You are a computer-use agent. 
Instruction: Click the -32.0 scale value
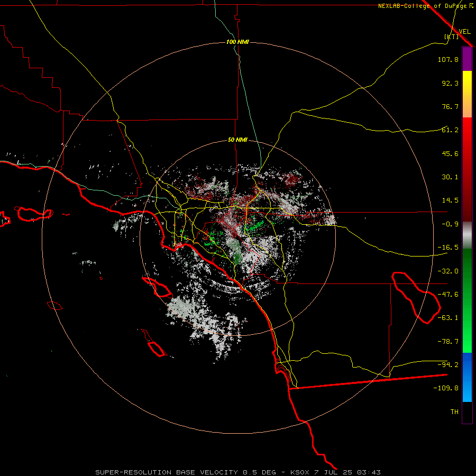(448, 271)
